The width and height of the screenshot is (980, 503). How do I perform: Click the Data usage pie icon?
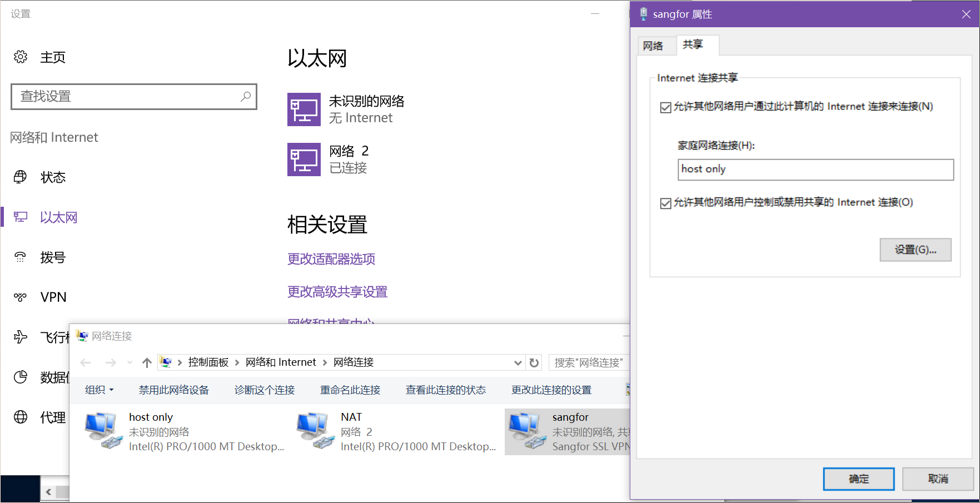pos(21,377)
